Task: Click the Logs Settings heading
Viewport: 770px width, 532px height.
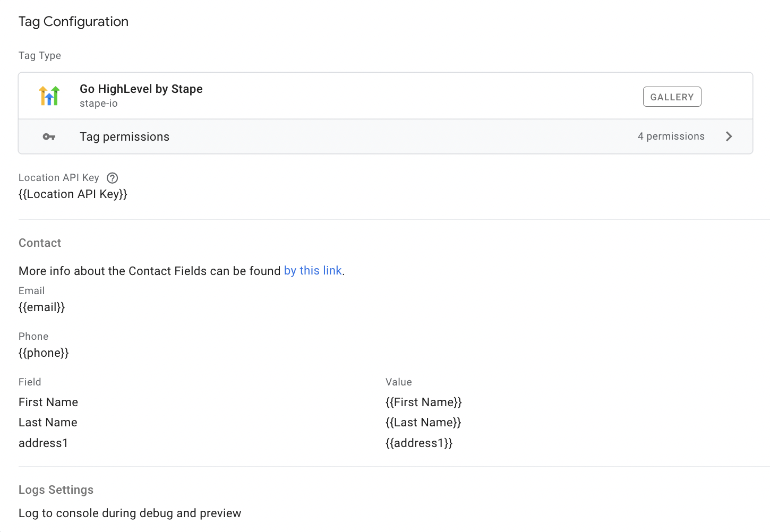Action: pyautogui.click(x=56, y=490)
